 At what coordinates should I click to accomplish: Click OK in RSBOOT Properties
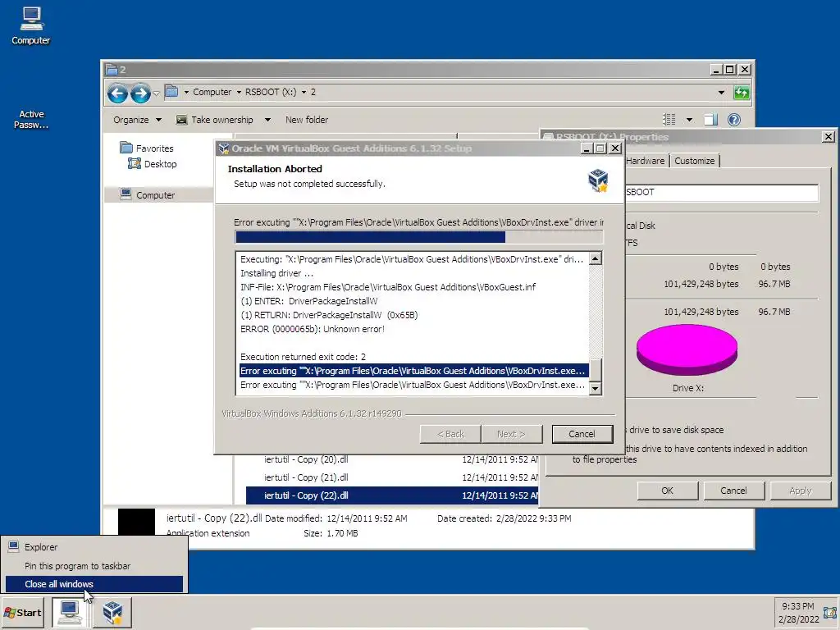point(667,491)
